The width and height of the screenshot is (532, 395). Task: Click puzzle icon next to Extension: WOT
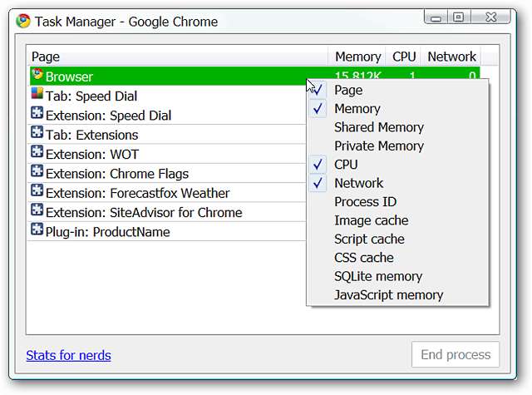pos(37,153)
